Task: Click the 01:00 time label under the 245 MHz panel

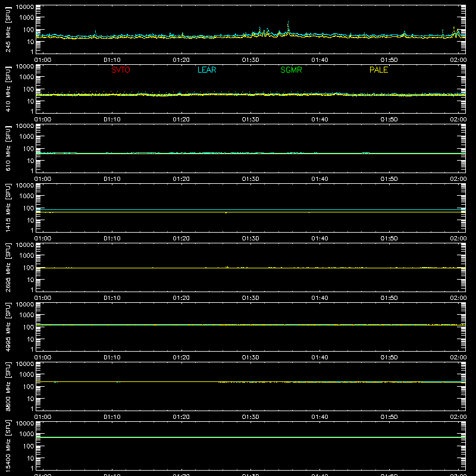Action: 43,60
